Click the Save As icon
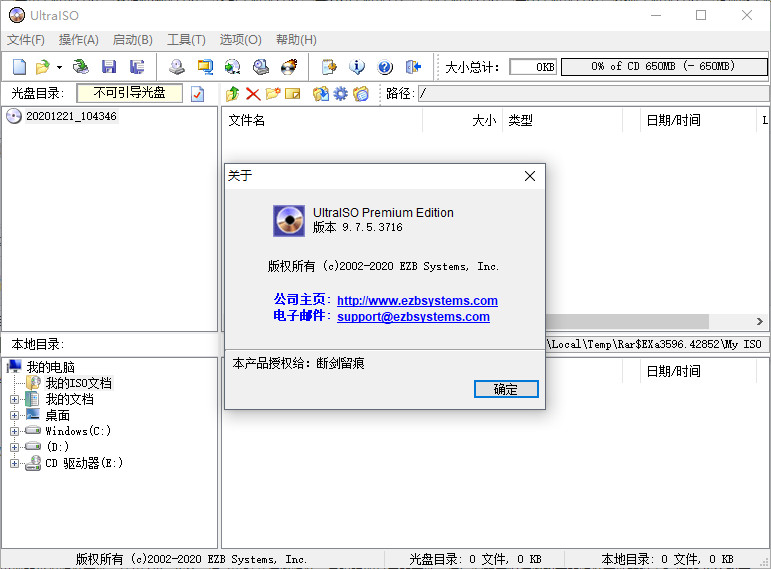 137,66
